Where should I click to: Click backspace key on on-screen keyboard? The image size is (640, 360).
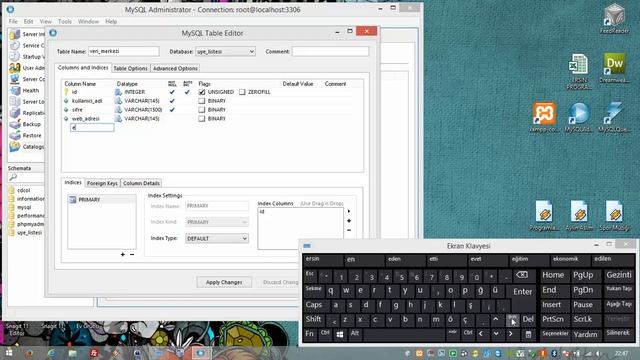click(522, 276)
